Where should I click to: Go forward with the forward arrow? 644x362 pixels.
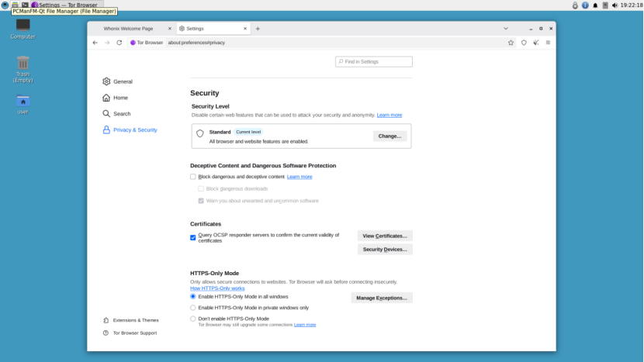107,43
